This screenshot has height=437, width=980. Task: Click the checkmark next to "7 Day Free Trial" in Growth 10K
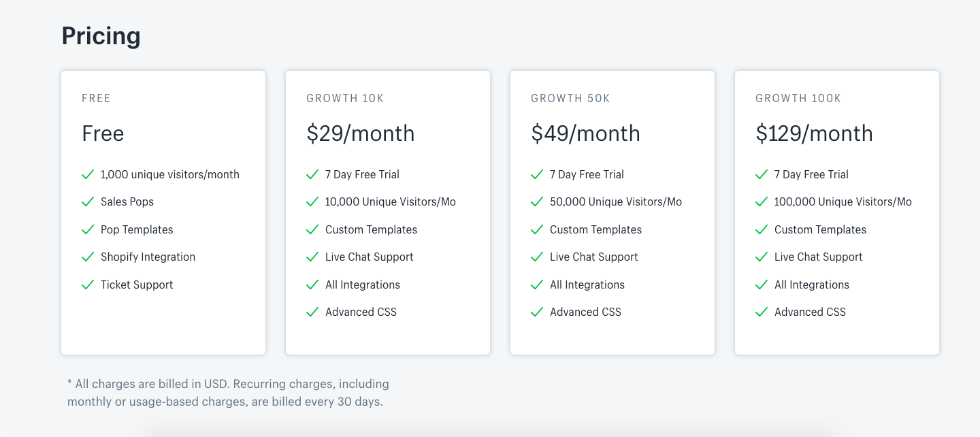tap(312, 174)
